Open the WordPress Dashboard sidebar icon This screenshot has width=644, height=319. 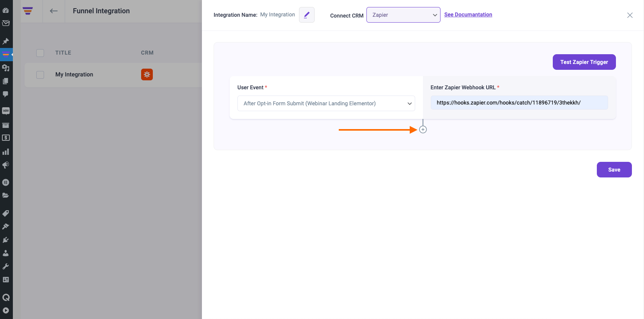point(6,11)
